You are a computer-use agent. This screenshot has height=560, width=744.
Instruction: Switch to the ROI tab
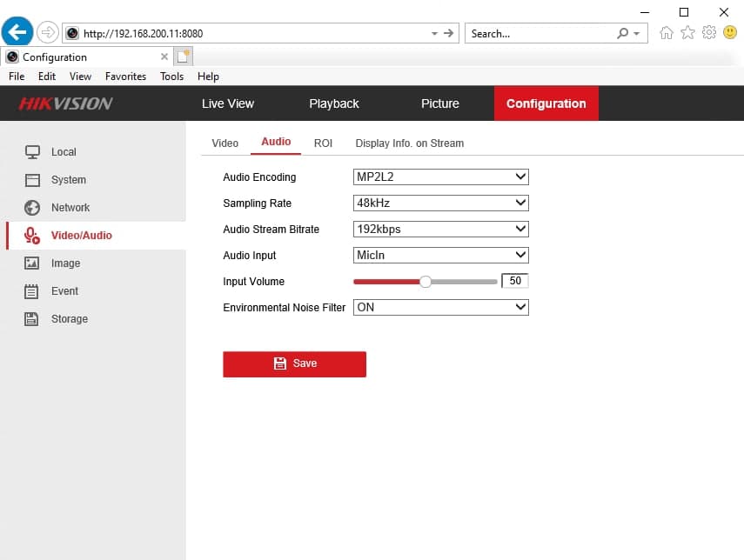pyautogui.click(x=323, y=143)
